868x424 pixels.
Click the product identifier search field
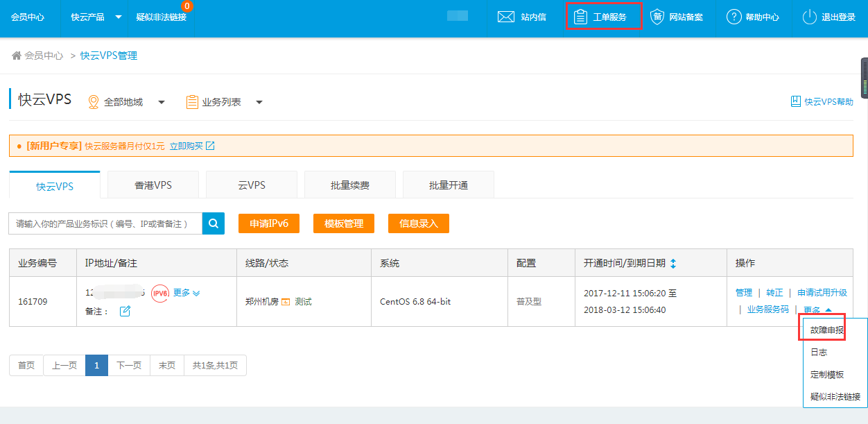point(105,223)
